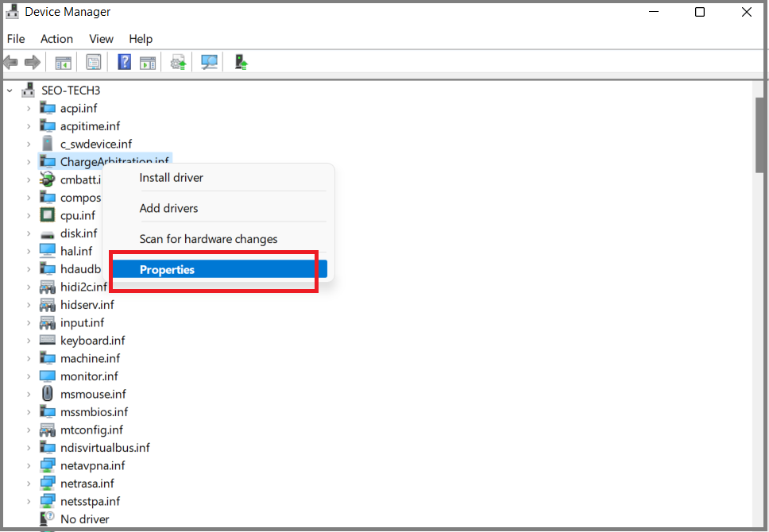The image size is (769, 532).
Task: Click the display icon beside monitor.inf
Action: click(48, 376)
